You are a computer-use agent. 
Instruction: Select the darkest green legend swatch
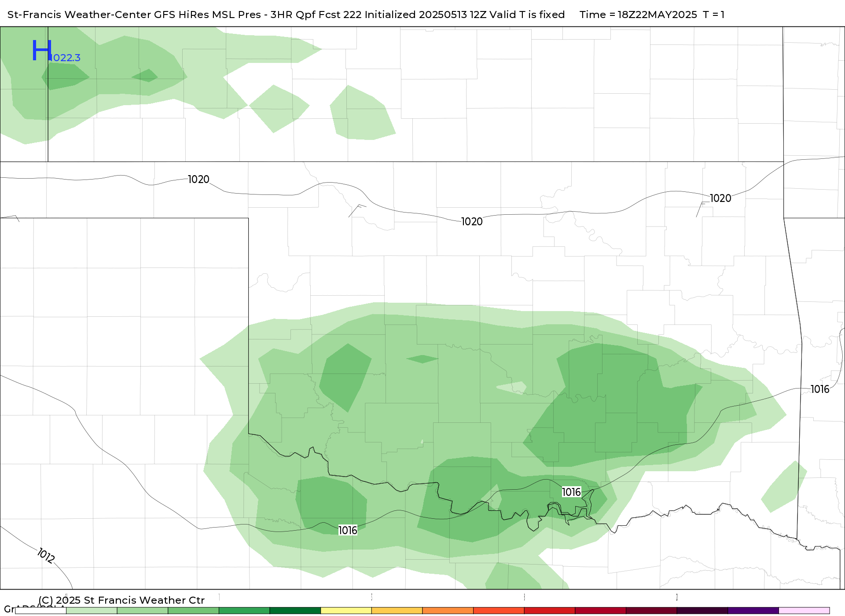(295, 611)
